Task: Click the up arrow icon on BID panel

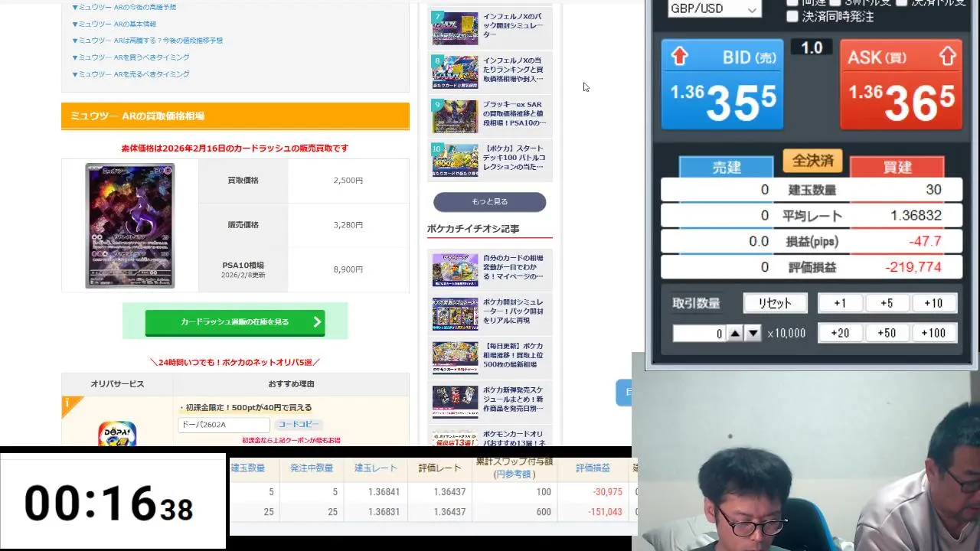Action: (680, 56)
